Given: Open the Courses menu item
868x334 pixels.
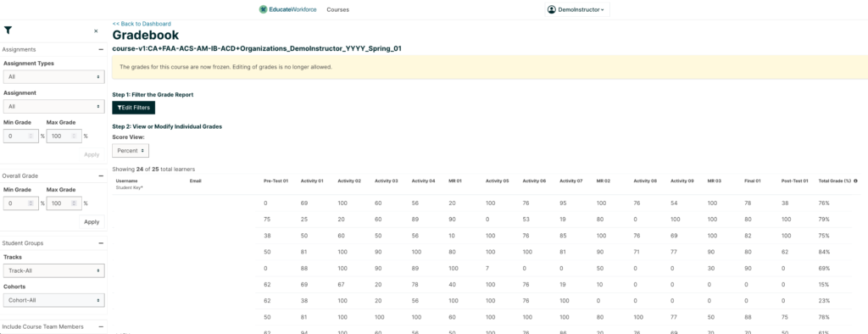Looking at the screenshot, I should pyautogui.click(x=337, y=9).
